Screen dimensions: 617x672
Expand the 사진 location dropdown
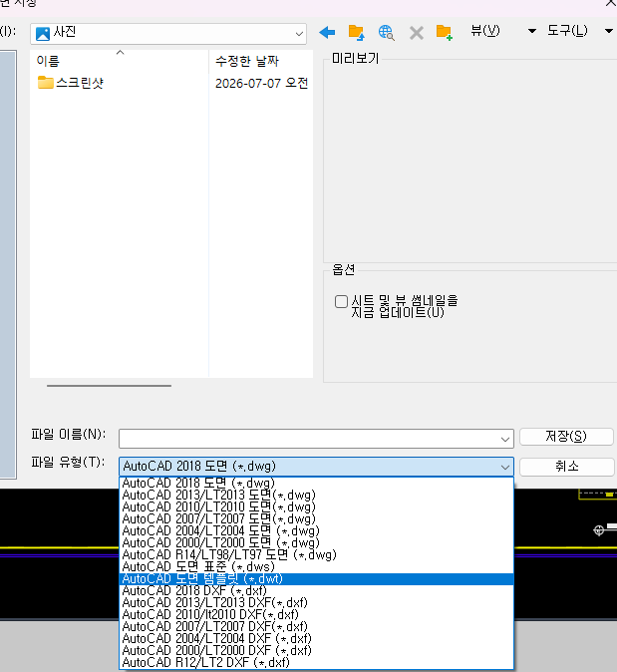299,34
